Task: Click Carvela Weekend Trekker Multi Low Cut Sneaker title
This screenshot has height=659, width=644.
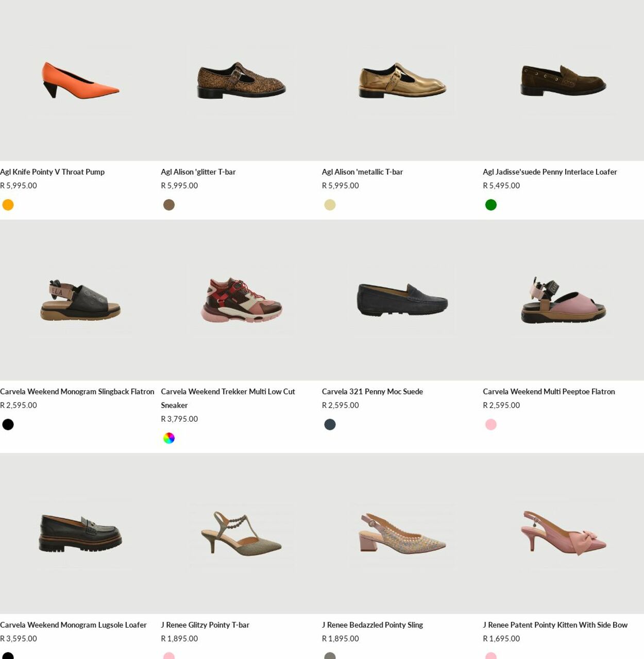Action: pos(228,398)
